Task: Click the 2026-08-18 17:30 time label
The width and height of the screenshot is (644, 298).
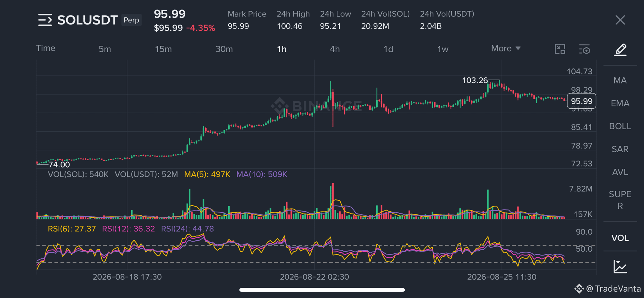Action: [x=127, y=277]
